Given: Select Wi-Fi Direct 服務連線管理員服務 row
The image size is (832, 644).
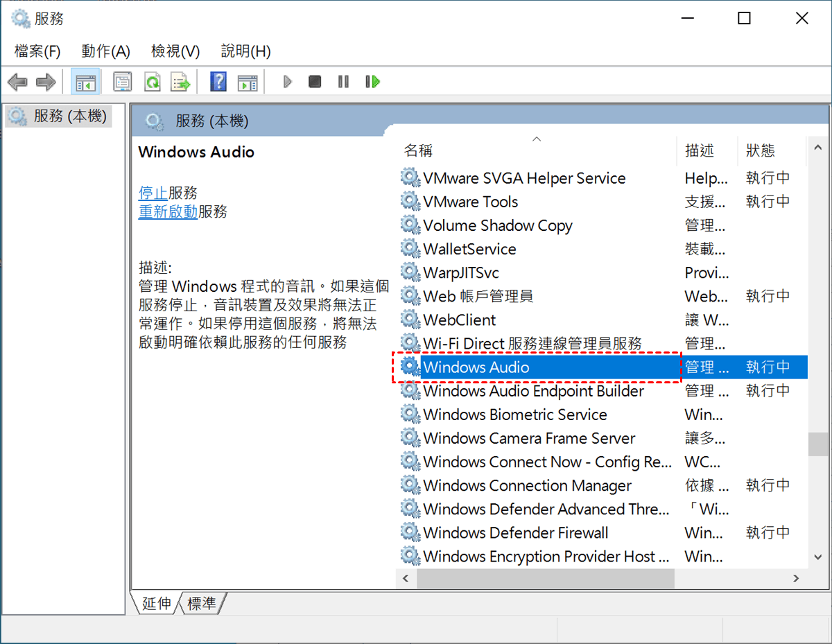Looking at the screenshot, I should coord(604,343).
